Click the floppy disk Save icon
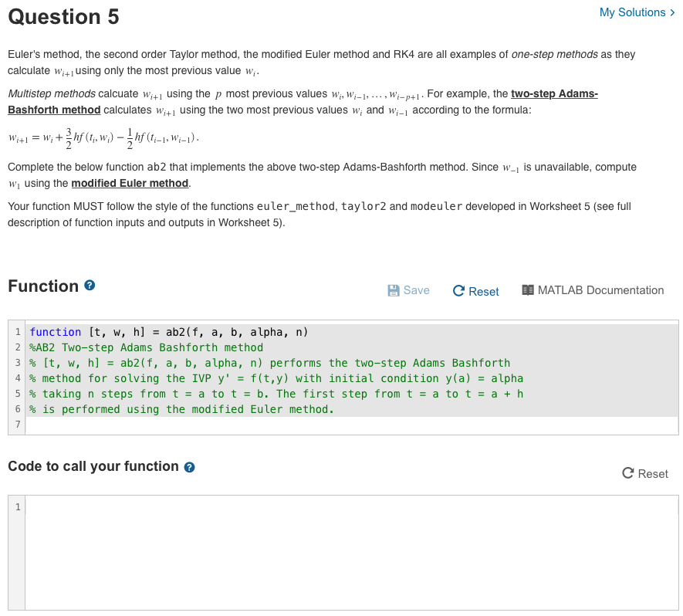 pyautogui.click(x=394, y=290)
